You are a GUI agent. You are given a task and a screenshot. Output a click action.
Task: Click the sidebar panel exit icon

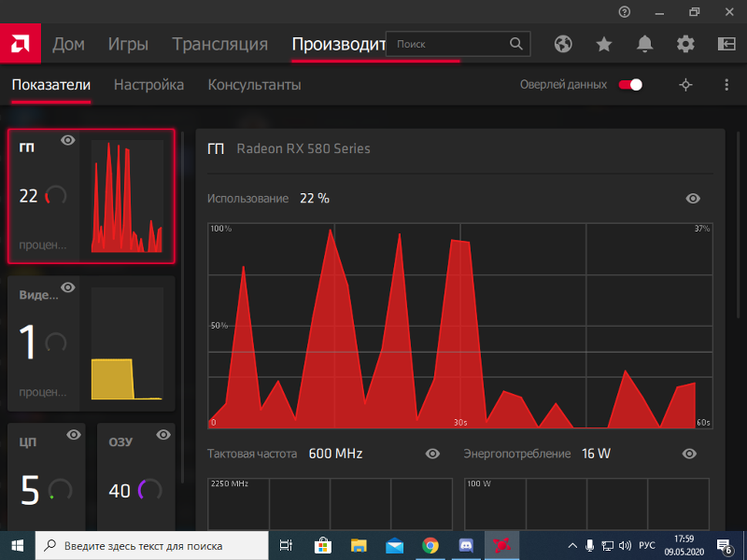pyautogui.click(x=726, y=44)
